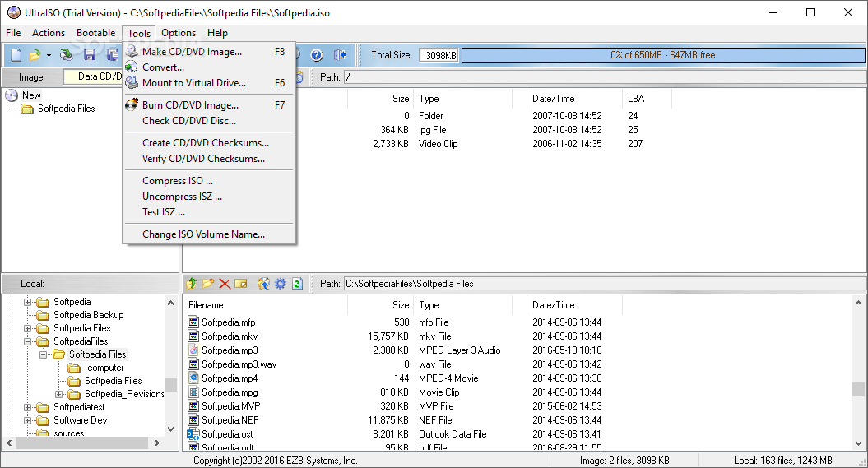
Task: Click the Softpedia.mpg movie file icon
Action: click(193, 392)
